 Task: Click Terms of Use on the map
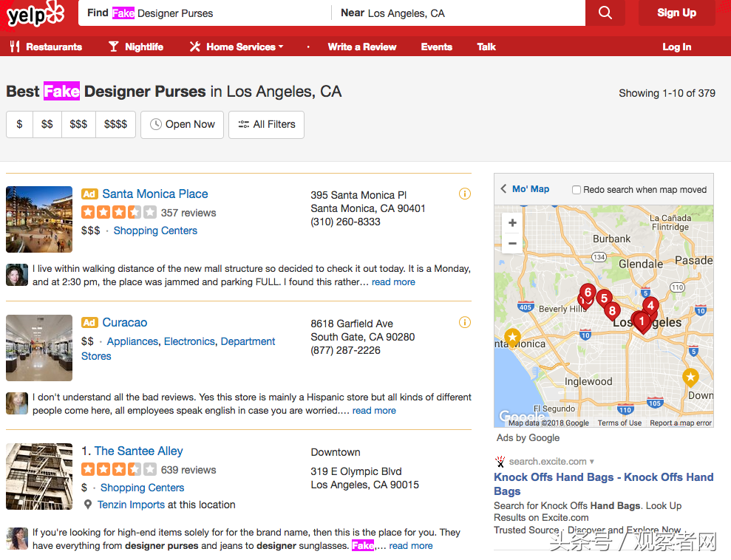619,423
